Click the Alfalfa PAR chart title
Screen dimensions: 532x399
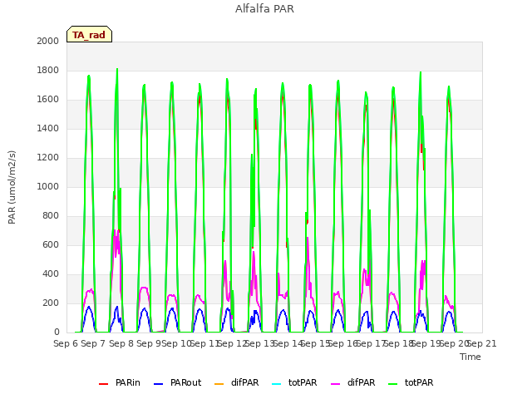tap(264, 8)
